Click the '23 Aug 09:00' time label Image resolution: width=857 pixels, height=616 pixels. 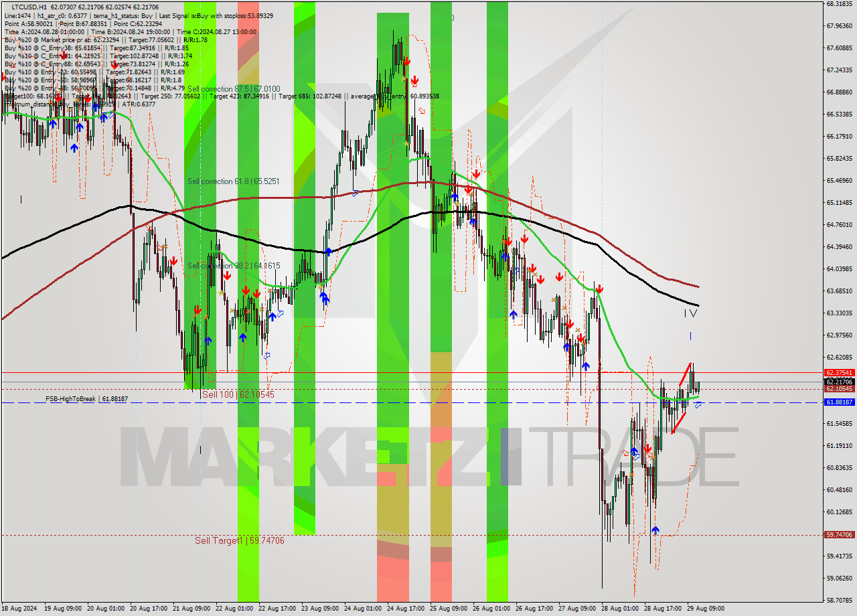(320, 609)
